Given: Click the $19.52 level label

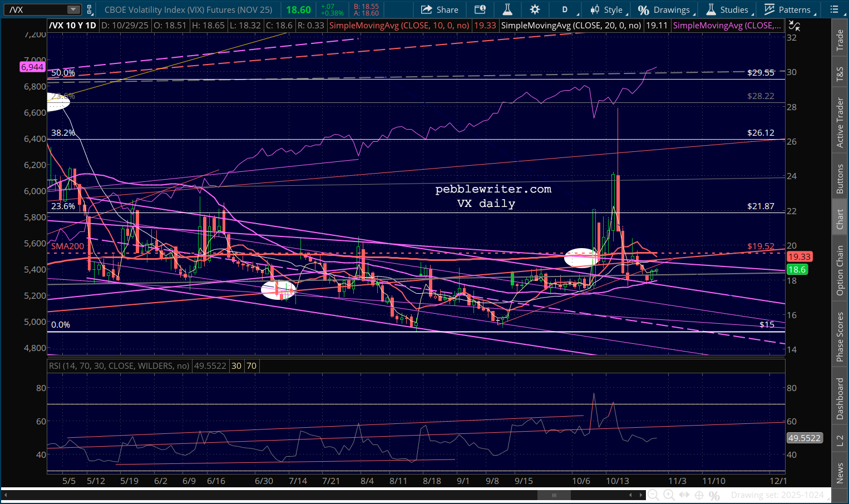Looking at the screenshot, I should point(761,246).
